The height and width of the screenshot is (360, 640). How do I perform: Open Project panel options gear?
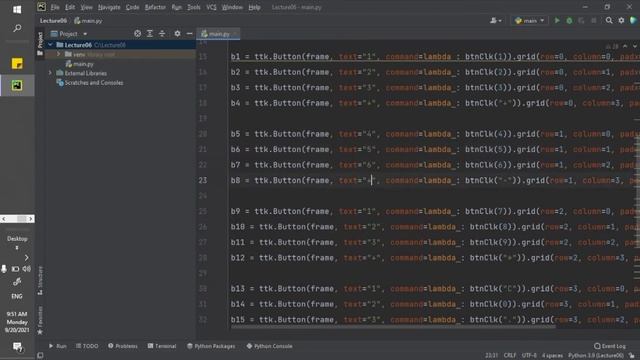177,34
